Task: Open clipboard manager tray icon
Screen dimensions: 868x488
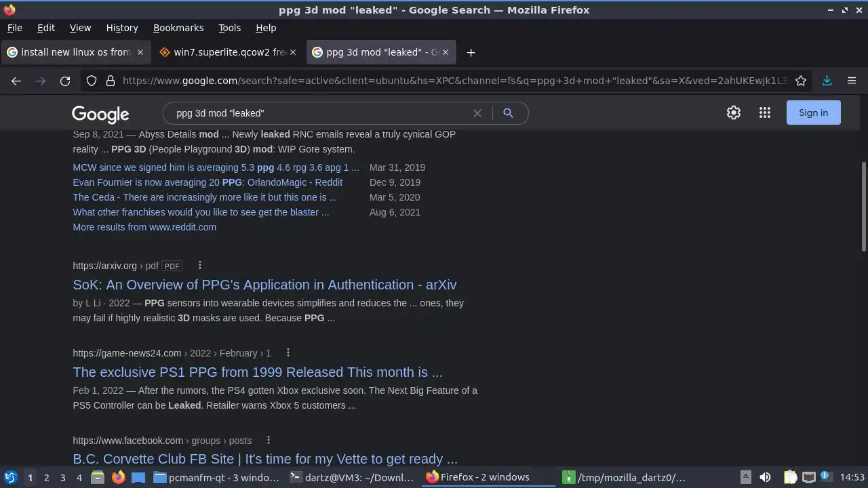Action: [x=791, y=477]
